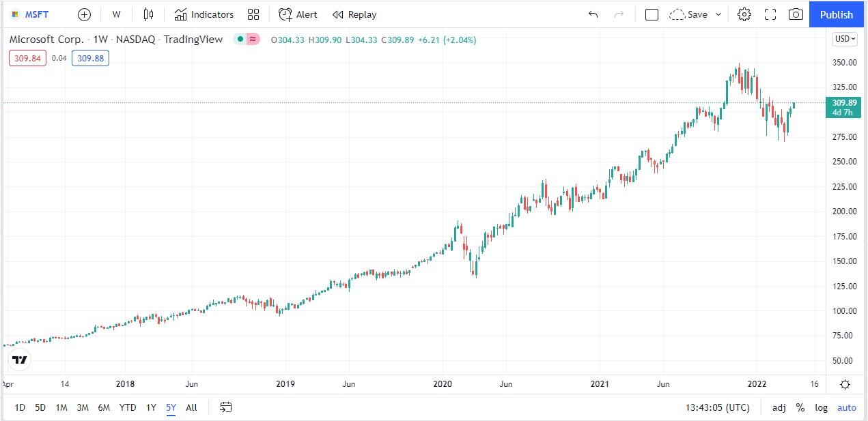The width and height of the screenshot is (868, 421).
Task: Open the candlestick chart style selector
Action: coord(149,14)
